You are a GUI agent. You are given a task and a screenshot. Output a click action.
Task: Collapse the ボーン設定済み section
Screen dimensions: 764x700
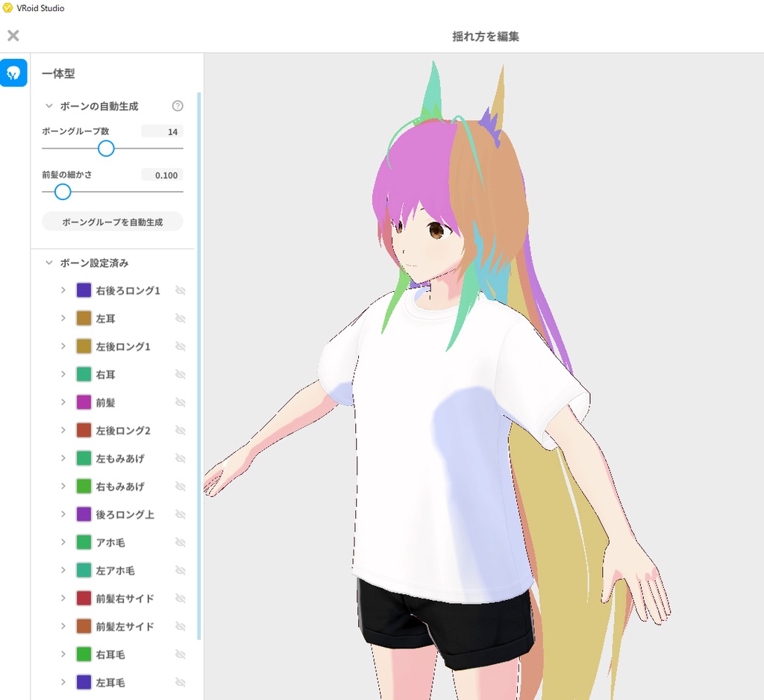click(x=48, y=263)
